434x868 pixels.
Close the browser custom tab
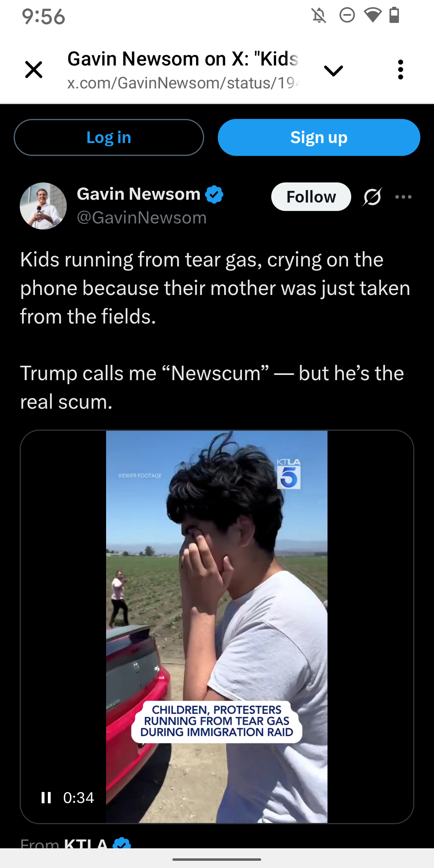tap(34, 70)
